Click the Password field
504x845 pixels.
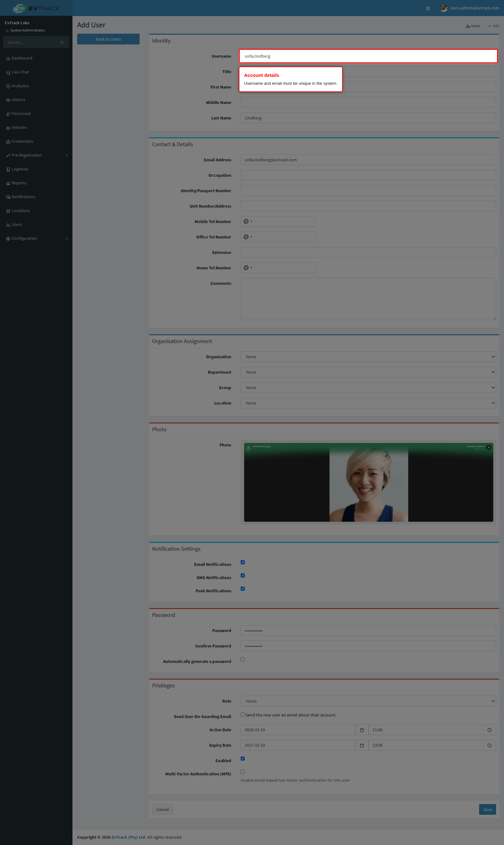368,631
